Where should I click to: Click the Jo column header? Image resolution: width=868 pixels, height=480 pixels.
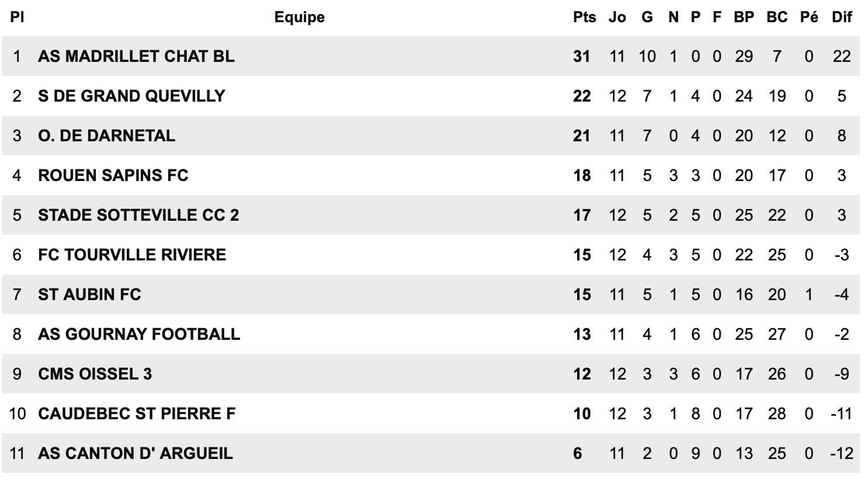click(x=617, y=17)
